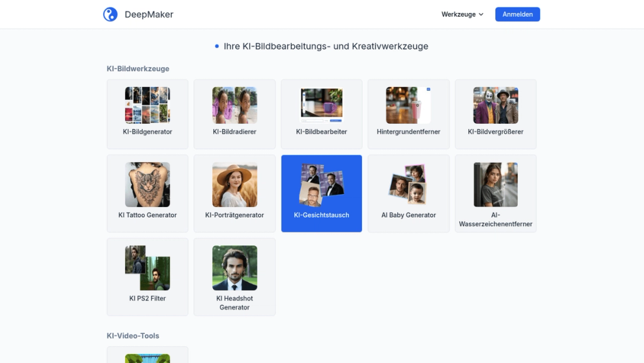644x363 pixels.
Task: Open the KI-Porträtgenerator thumbnail
Action: [x=234, y=184]
